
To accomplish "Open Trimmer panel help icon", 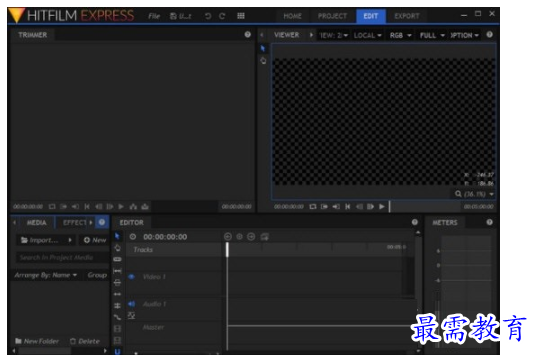I will [x=248, y=34].
